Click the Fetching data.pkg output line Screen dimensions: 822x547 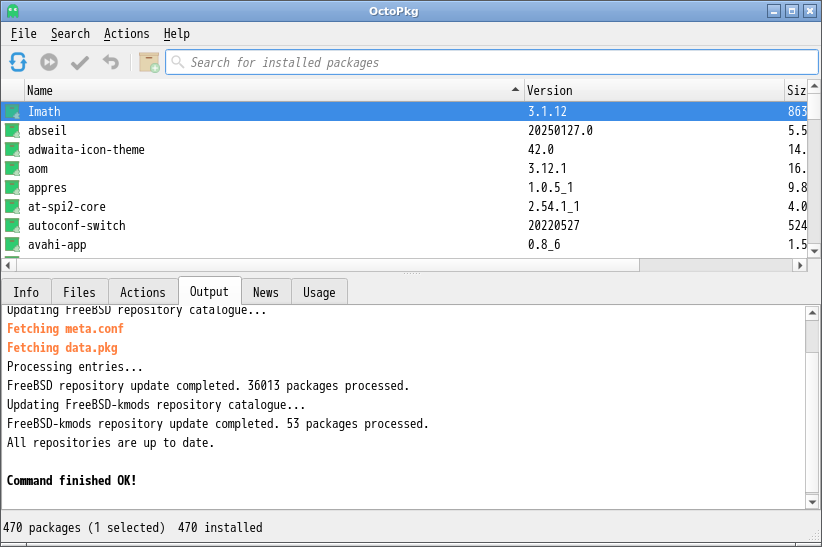click(x=62, y=348)
